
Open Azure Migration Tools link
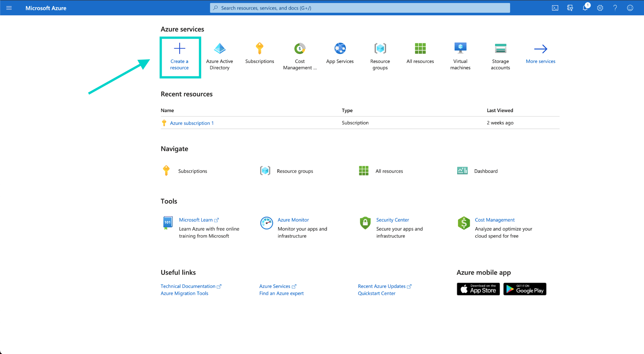184,293
